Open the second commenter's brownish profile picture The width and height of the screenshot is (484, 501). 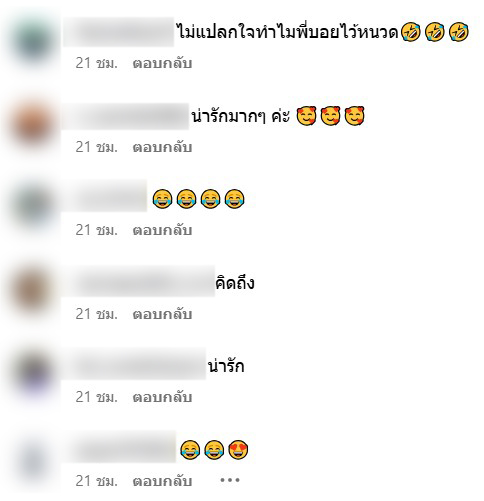(32, 125)
